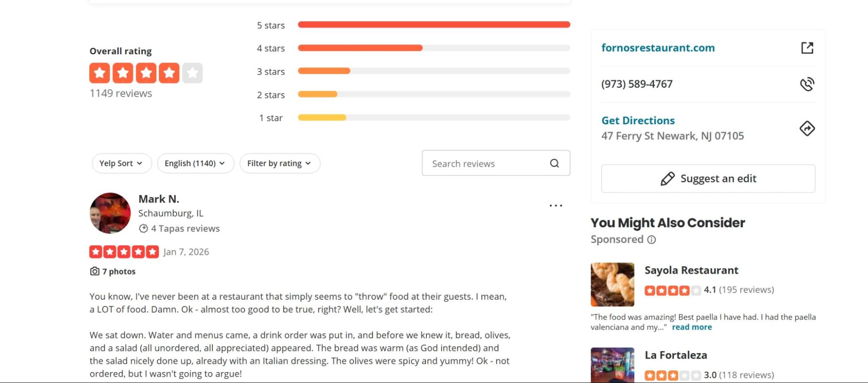This screenshot has width=868, height=383.
Task: Expand the English (1140) language filter
Action: 195,163
